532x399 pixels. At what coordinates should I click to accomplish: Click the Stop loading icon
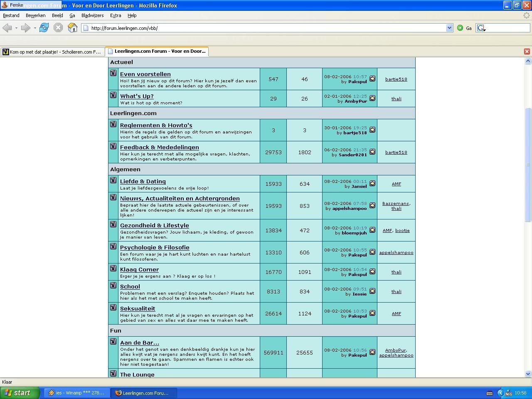coord(58,28)
